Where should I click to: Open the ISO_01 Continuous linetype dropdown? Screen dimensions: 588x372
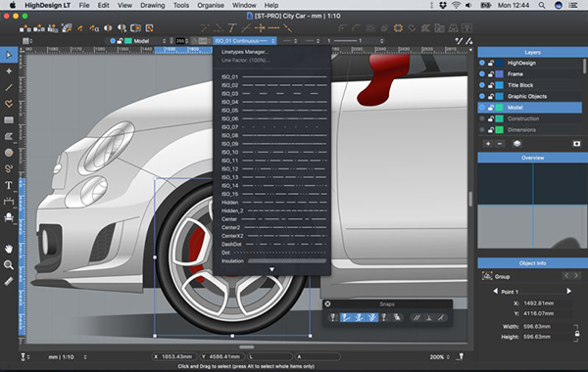[x=244, y=41]
